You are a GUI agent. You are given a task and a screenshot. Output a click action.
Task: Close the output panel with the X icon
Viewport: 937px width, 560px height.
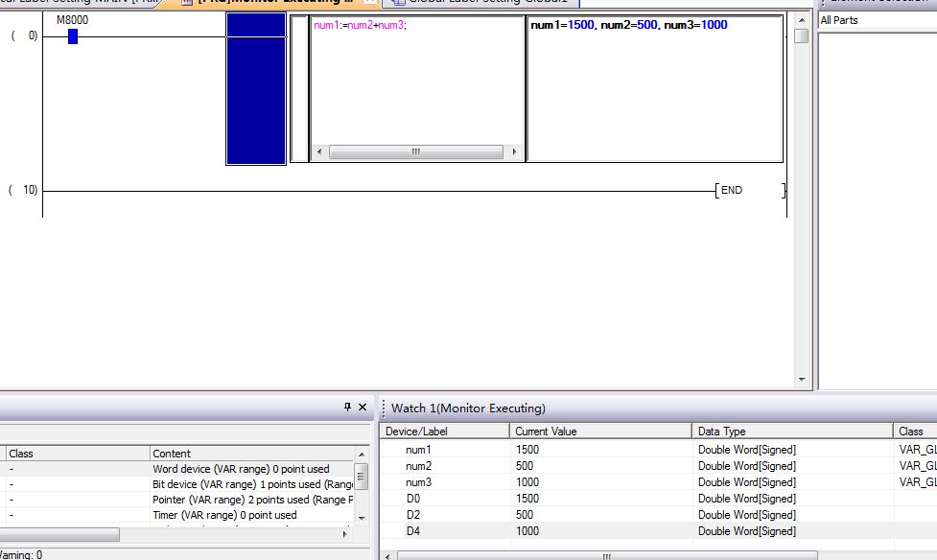coord(363,408)
